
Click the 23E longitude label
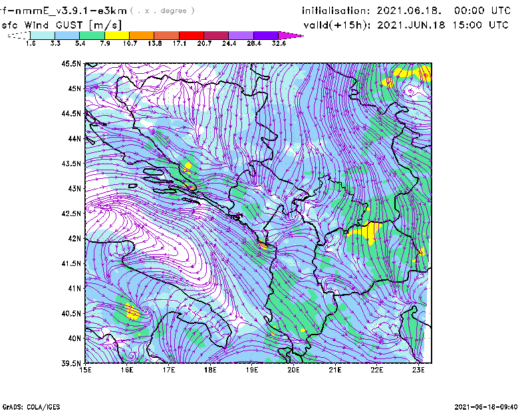pos(418,370)
